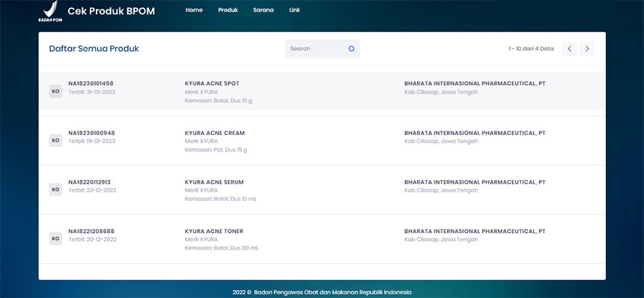Click Terbit: 31-01-2023 date

click(92, 92)
